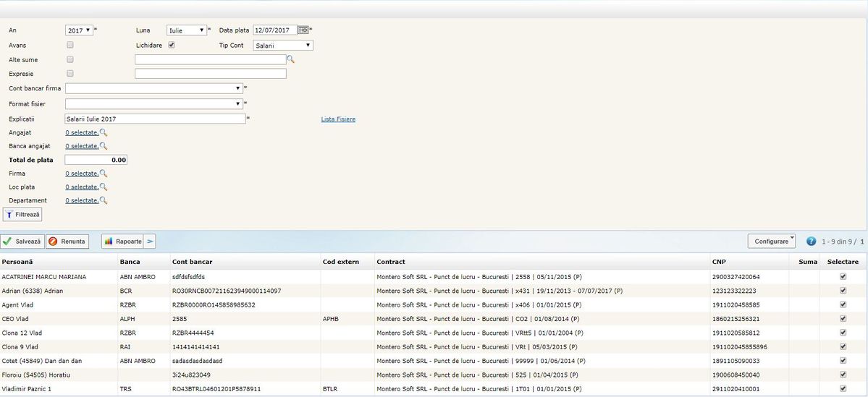The height and width of the screenshot is (397, 868).
Task: Click the magnifier next to Alte sume field
Action: (291, 59)
